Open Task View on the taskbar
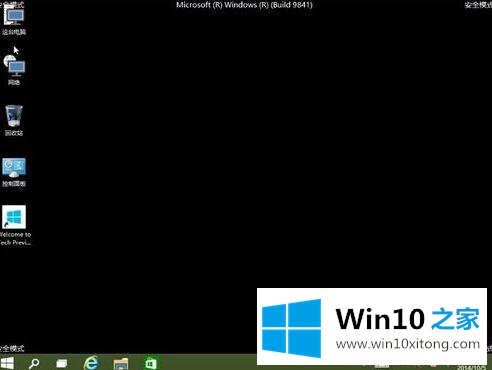The image size is (492, 370). (62, 363)
